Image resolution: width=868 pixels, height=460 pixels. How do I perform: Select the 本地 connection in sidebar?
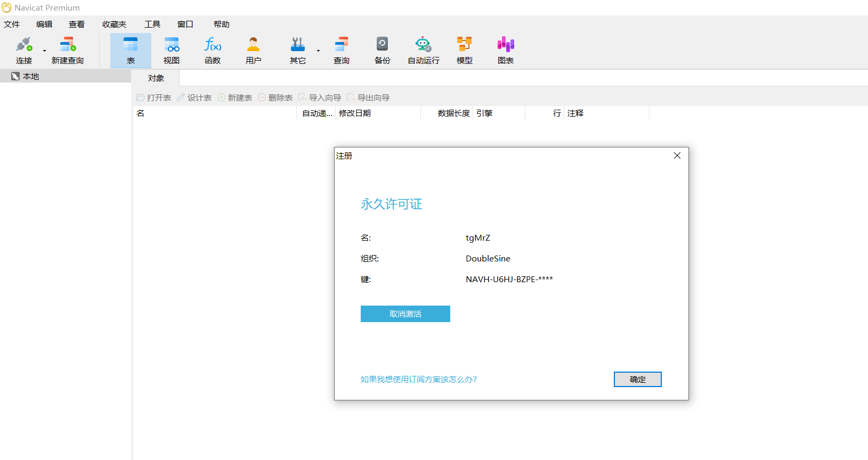click(x=66, y=77)
